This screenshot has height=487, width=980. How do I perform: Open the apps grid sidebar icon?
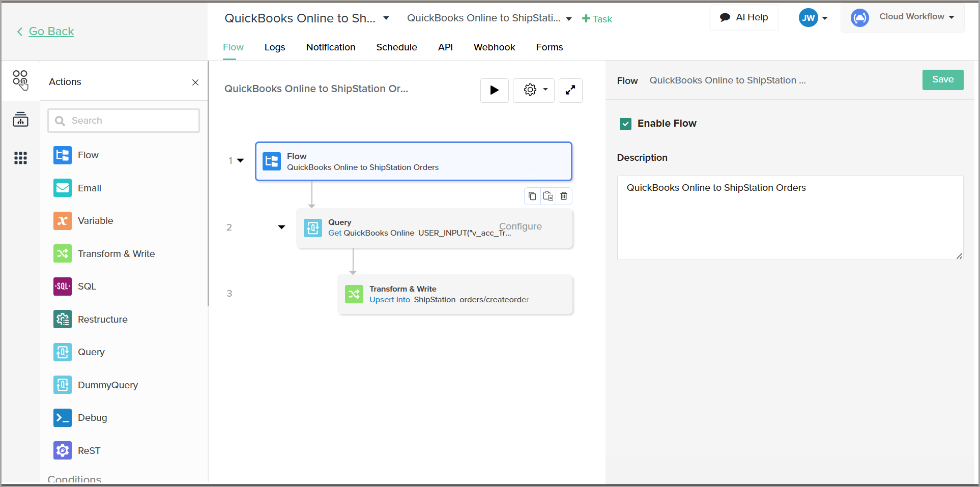pos(20,158)
